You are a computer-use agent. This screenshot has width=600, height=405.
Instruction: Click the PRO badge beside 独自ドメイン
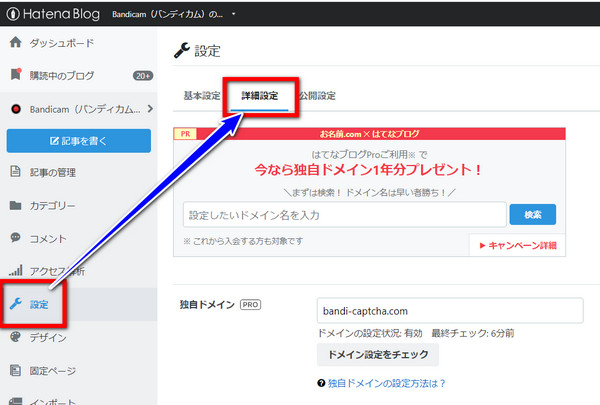click(250, 305)
